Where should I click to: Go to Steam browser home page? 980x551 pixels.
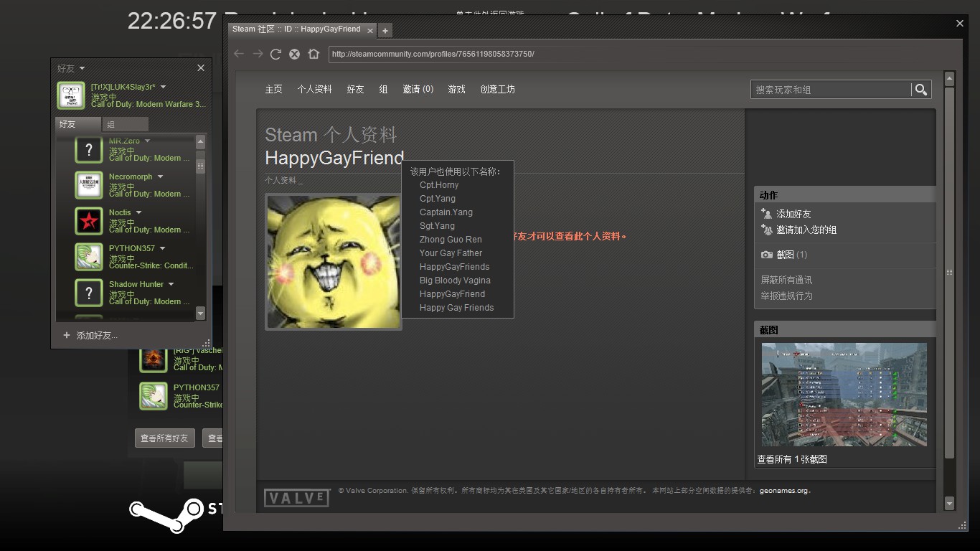click(x=314, y=54)
